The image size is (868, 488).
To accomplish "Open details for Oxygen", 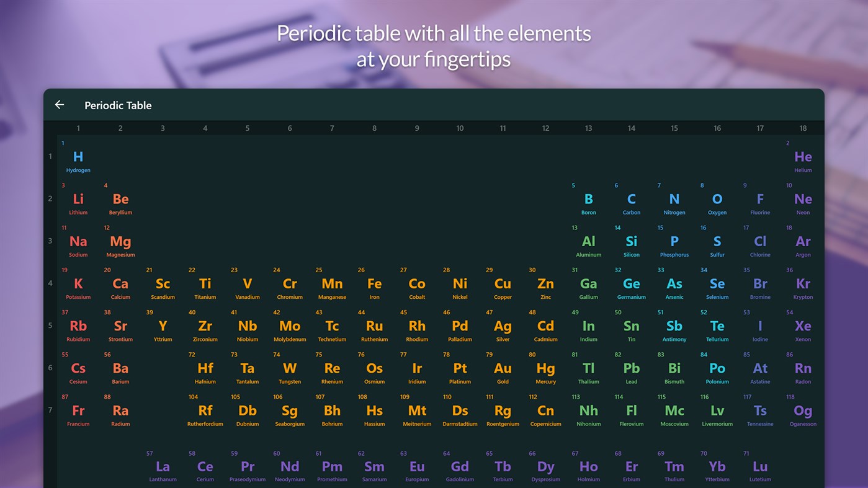I will tap(717, 201).
